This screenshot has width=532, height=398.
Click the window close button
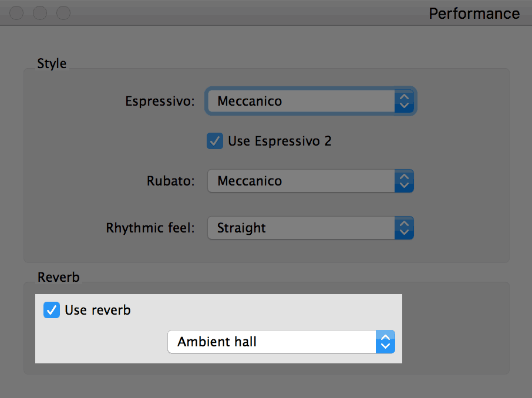point(16,13)
